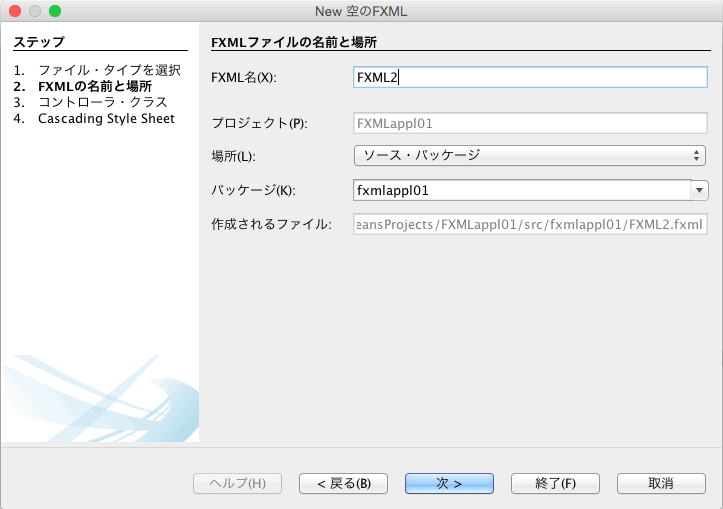Image resolution: width=723 pixels, height=509 pixels.
Task: Click the プロジェクト FXMLappl01 field
Action: click(530, 123)
